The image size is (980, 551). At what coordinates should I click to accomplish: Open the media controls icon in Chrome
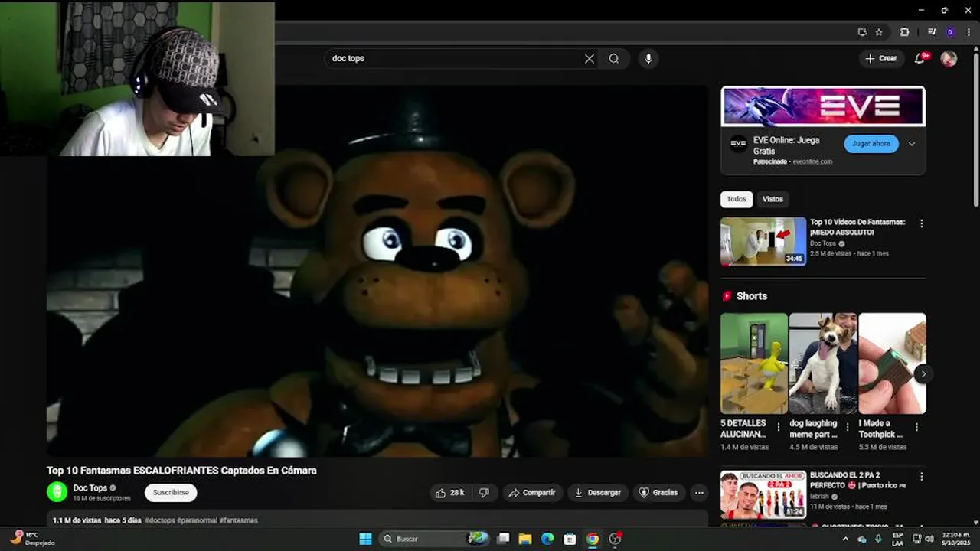(x=932, y=32)
